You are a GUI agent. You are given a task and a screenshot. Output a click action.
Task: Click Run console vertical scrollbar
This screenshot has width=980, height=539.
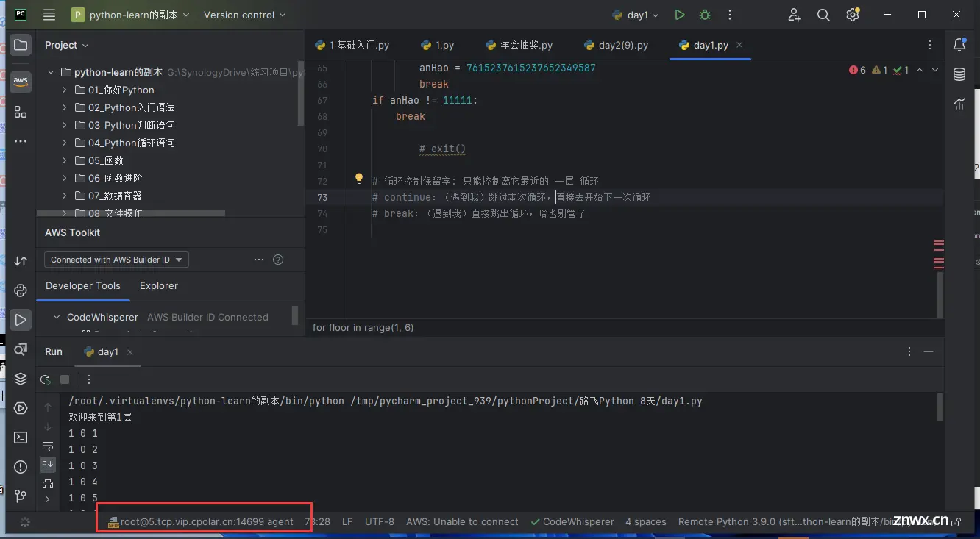pos(940,407)
